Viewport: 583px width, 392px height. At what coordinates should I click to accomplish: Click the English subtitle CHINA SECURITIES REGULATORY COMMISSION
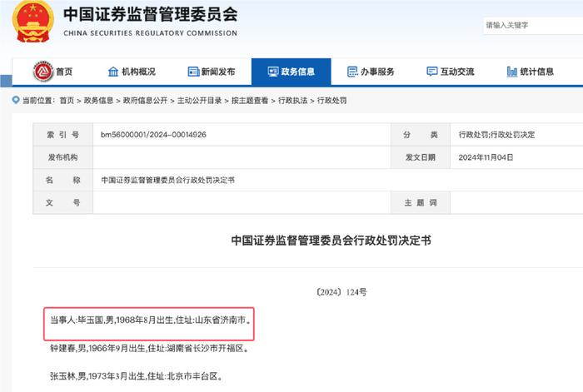pos(150,33)
